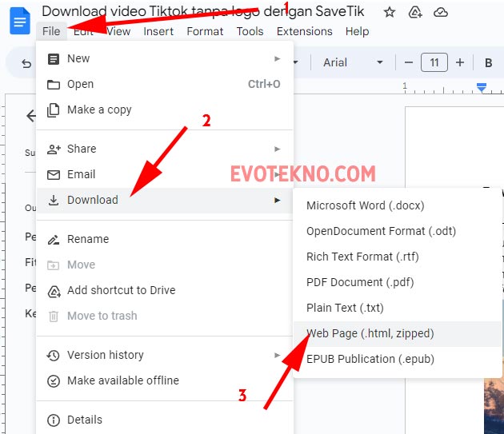Toggle bold formatting
The width and height of the screenshot is (504, 434).
point(488,62)
